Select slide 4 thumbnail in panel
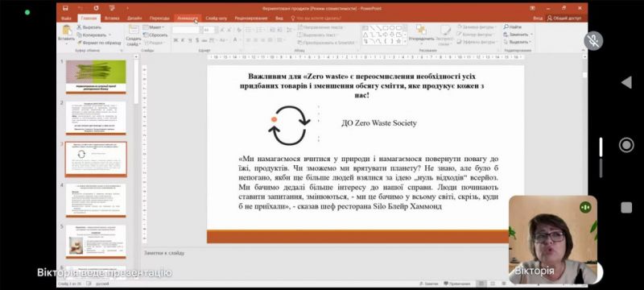Screen dimensions: 644x290 [x=96, y=201]
